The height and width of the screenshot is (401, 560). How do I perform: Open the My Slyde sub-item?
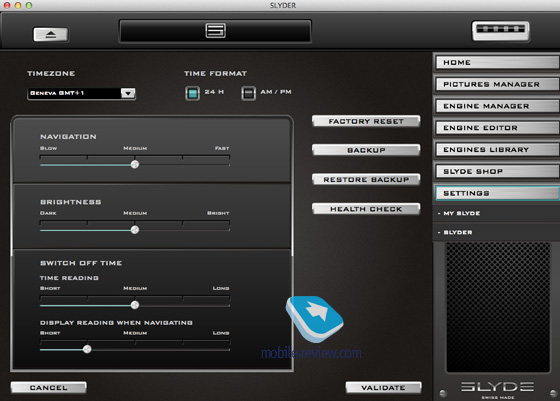point(496,213)
